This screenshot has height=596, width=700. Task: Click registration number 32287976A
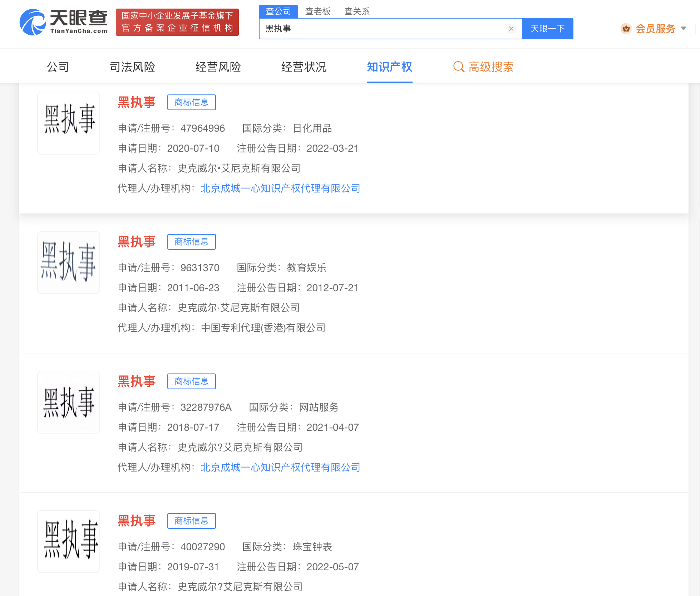206,407
